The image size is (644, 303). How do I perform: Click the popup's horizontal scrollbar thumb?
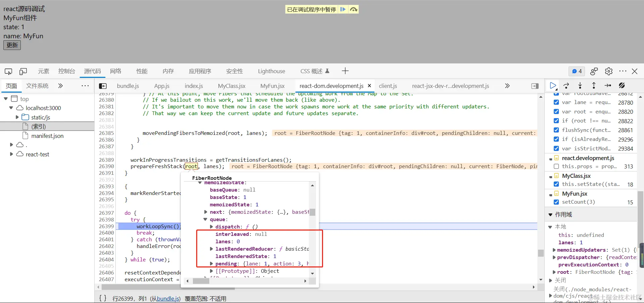[201, 281]
